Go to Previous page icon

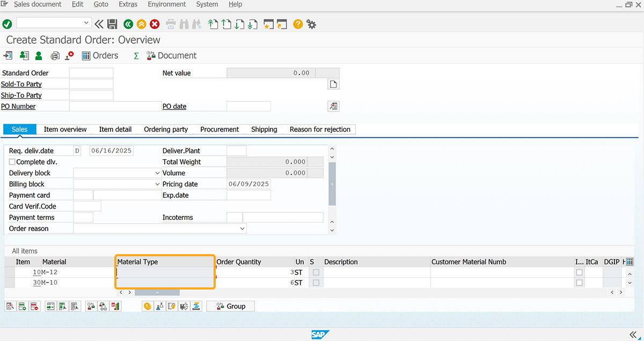226,24
